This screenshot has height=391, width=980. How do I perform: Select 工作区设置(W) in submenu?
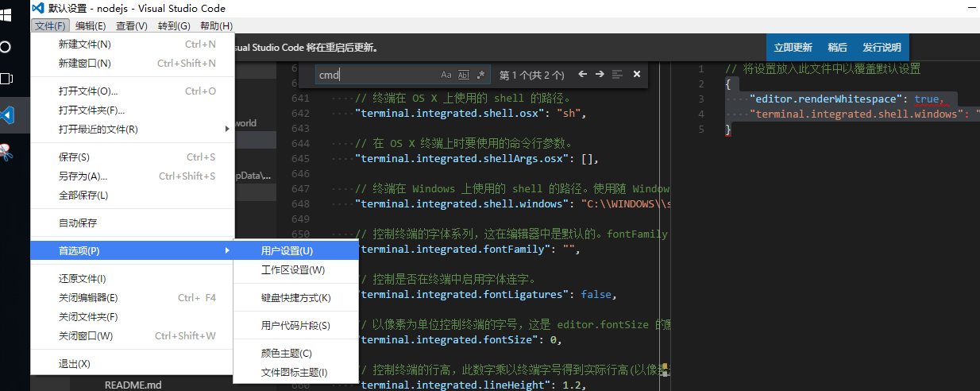point(296,270)
